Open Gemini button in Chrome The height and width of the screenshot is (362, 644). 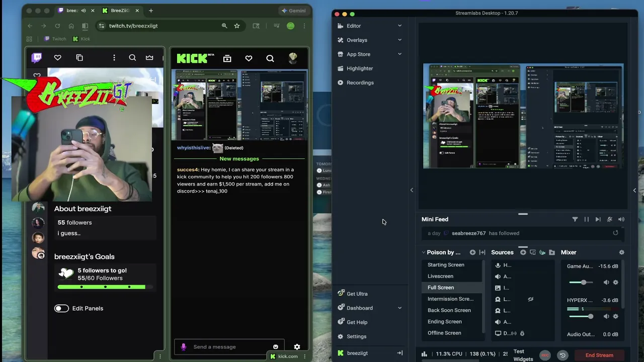pyautogui.click(x=294, y=11)
